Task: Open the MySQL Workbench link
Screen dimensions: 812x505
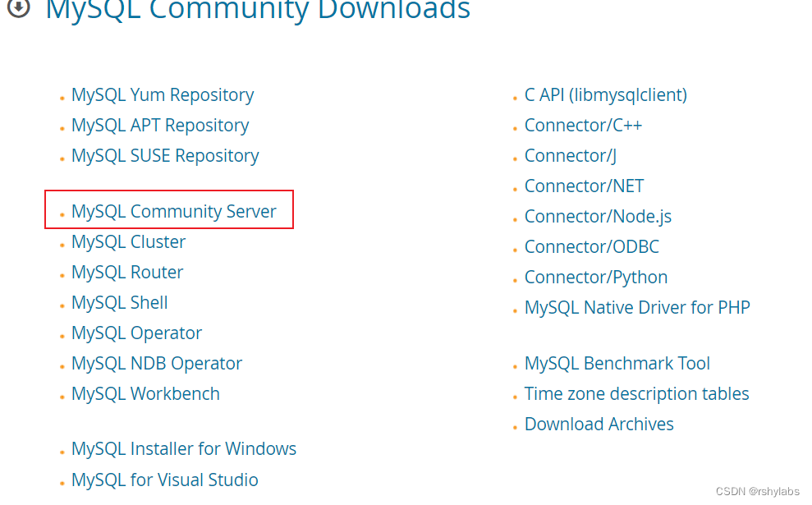Action: click(x=145, y=394)
